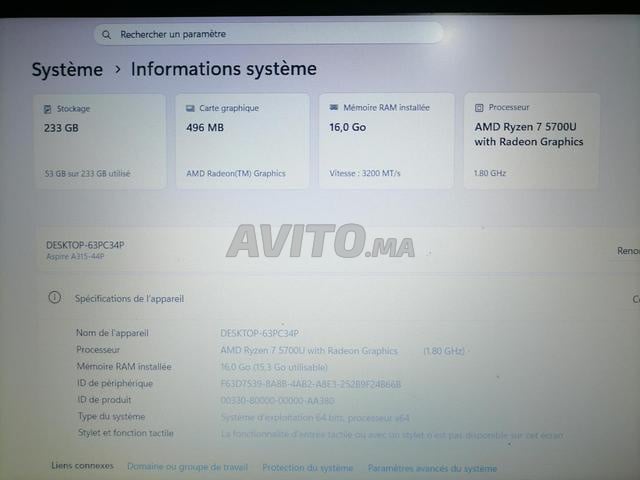Select the DESKTOP-63PC34P value in specifications

tap(260, 333)
